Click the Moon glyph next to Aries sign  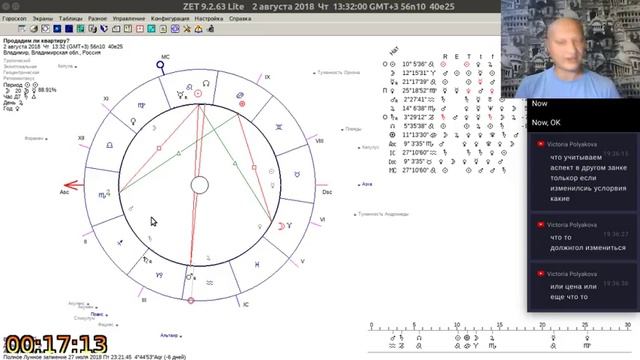pos(281,226)
